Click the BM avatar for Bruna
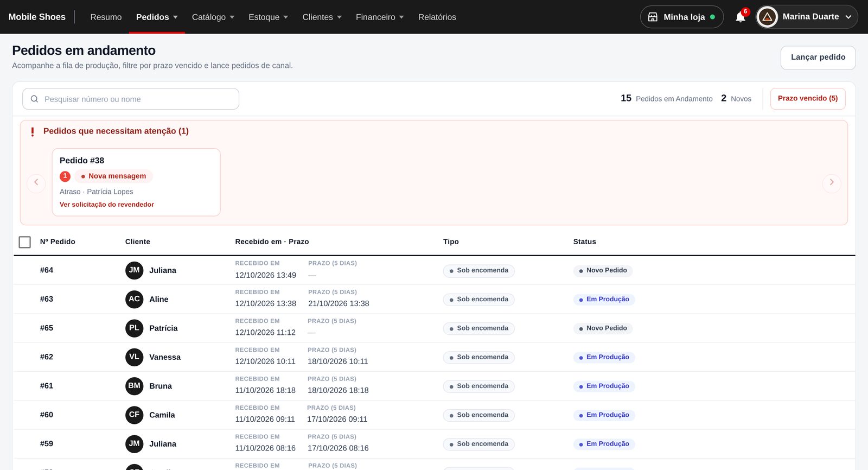The height and width of the screenshot is (470, 868). coord(135,386)
